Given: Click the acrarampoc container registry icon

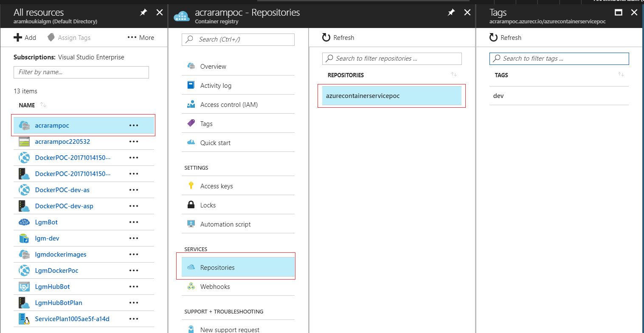Looking at the screenshot, I should (24, 126).
